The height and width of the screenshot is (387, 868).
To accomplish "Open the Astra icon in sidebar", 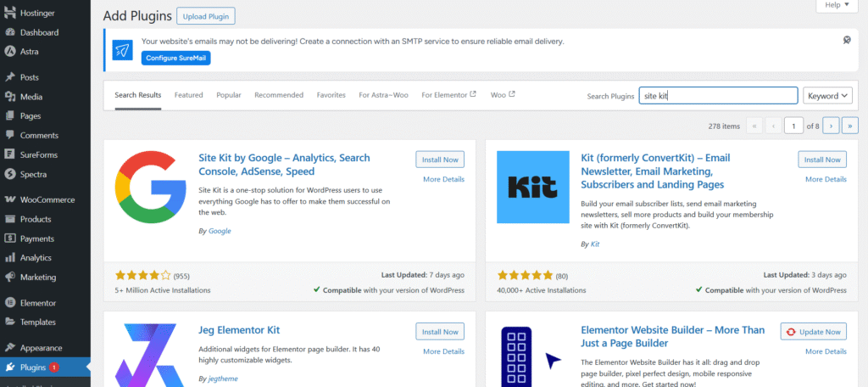I will 10,52.
